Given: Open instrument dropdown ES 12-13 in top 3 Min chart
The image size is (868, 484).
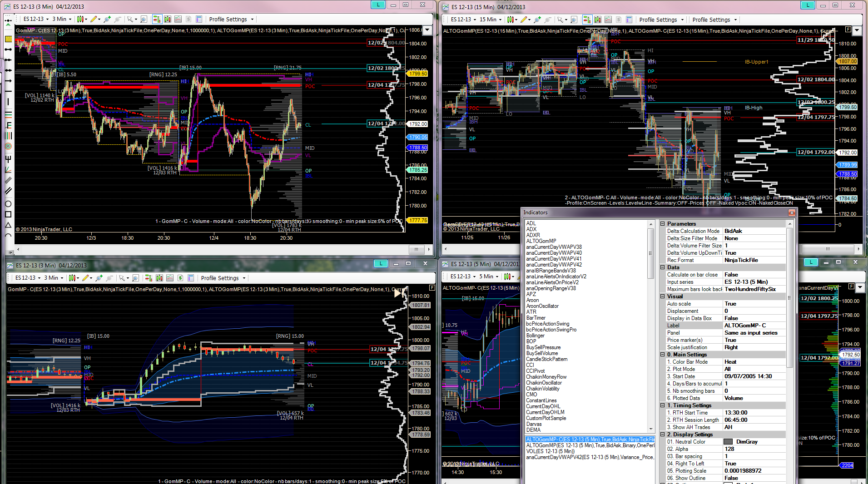Looking at the screenshot, I should (x=36, y=19).
